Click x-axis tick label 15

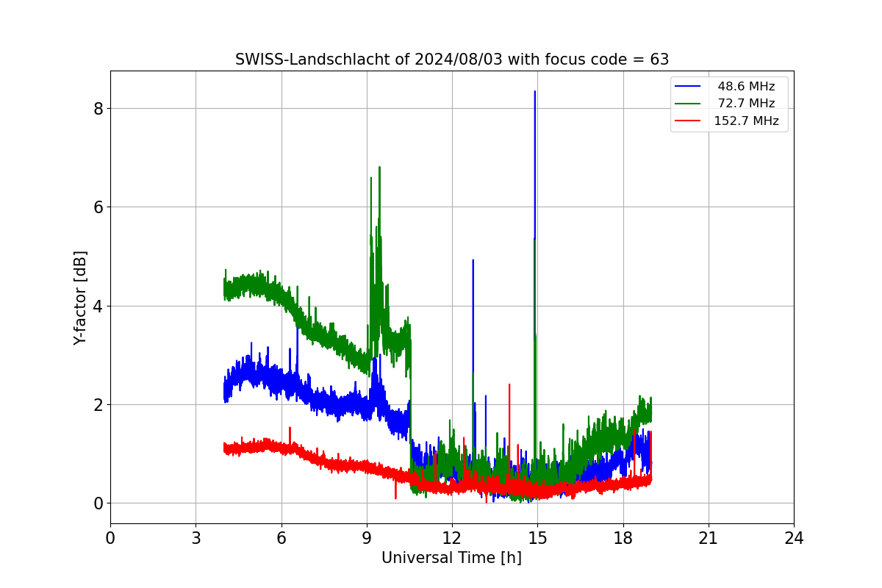tap(537, 539)
